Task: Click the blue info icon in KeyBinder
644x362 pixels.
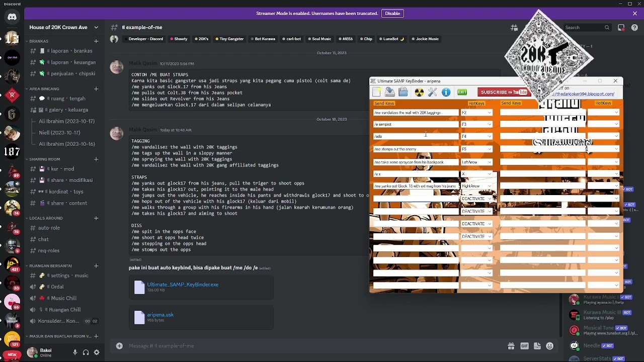Action: coord(446,92)
